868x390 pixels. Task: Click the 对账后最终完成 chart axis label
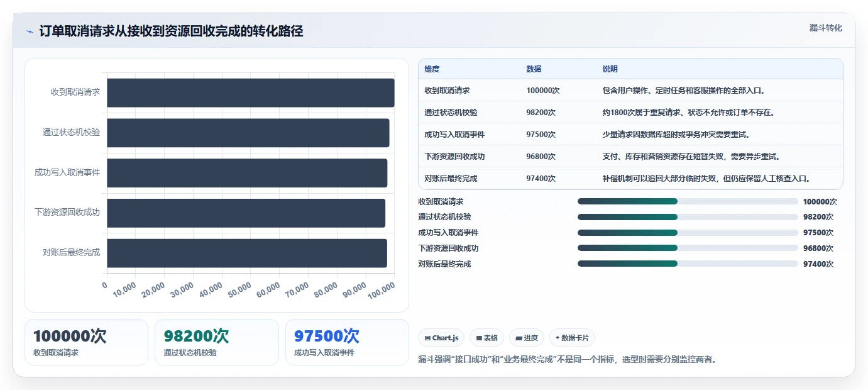(x=71, y=253)
